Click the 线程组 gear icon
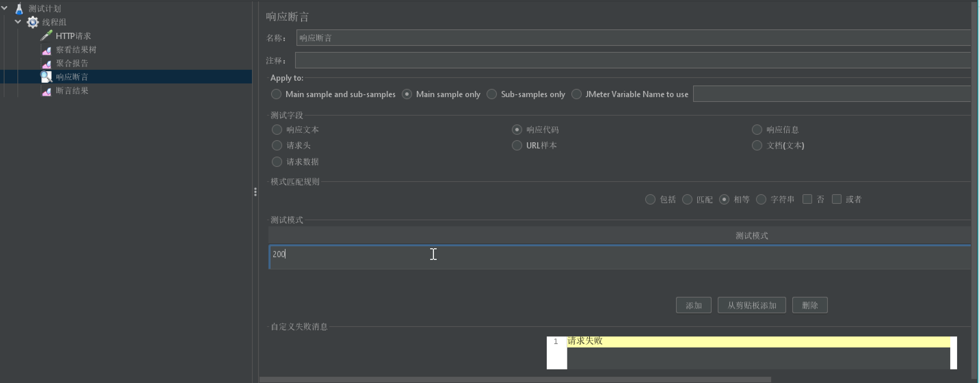 (x=33, y=22)
